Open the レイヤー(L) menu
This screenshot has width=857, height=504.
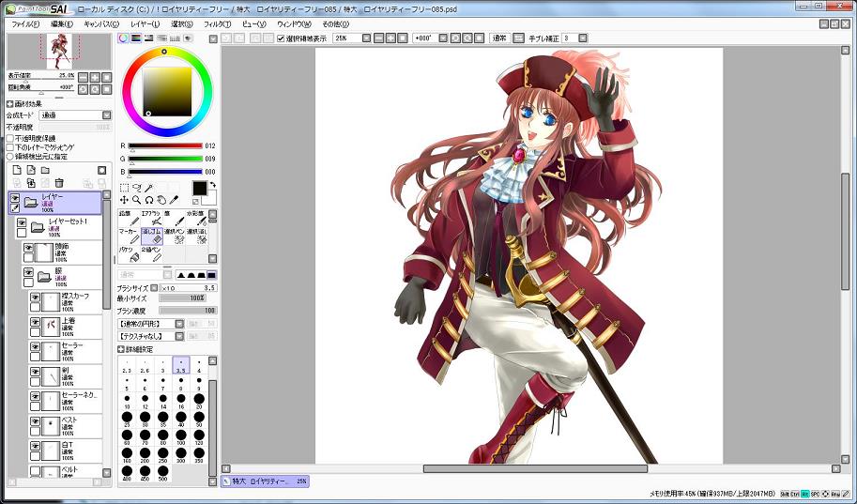(x=145, y=23)
